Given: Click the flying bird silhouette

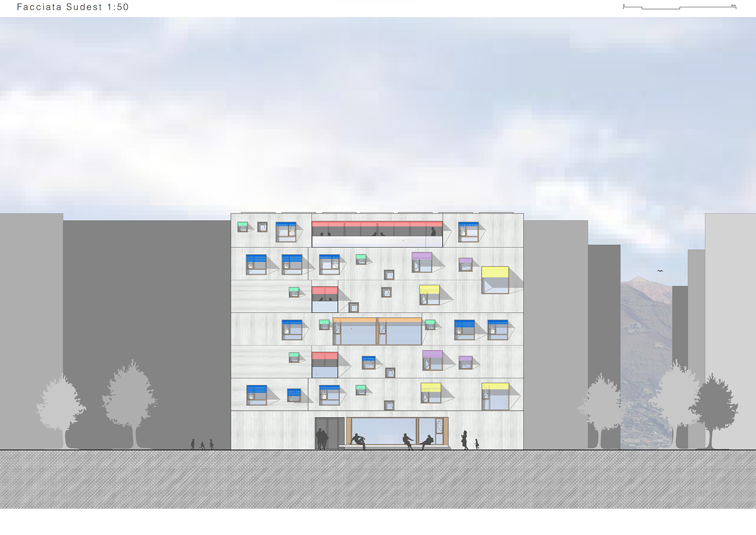Looking at the screenshot, I should click(660, 271).
